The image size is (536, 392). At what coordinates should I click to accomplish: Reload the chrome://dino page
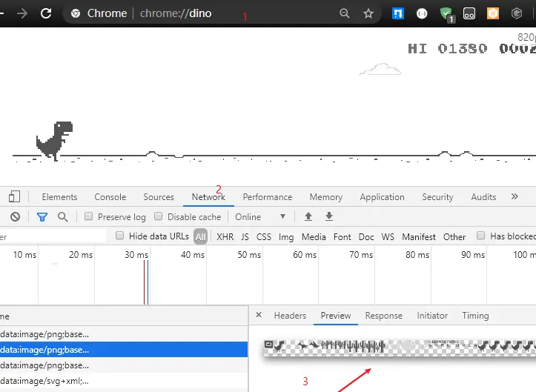point(46,13)
